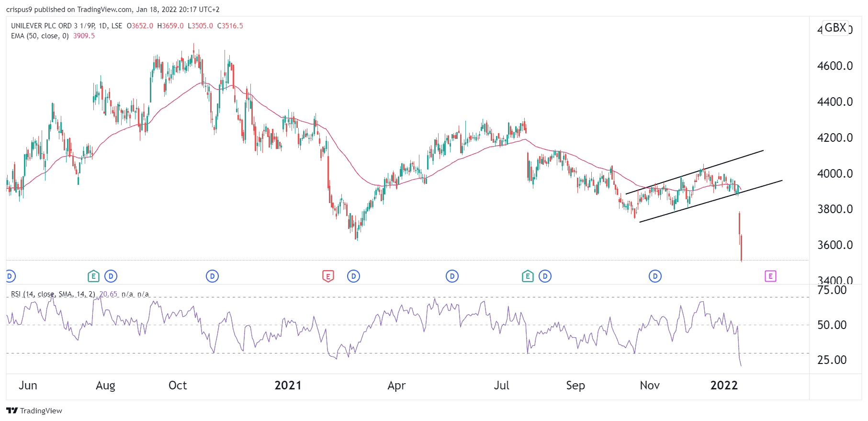Select dividend marker between Apr and Jul

(452, 276)
